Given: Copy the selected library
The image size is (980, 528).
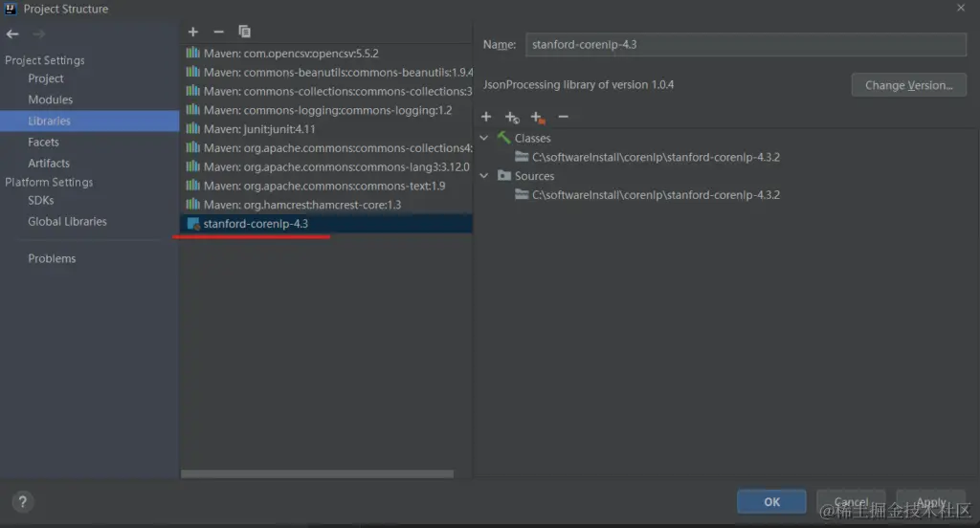Looking at the screenshot, I should point(244,32).
